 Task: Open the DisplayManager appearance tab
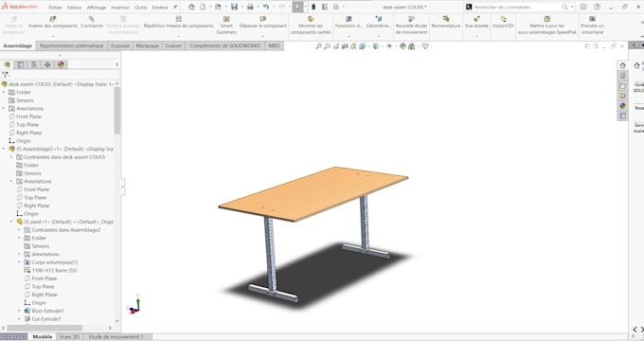tap(62, 64)
